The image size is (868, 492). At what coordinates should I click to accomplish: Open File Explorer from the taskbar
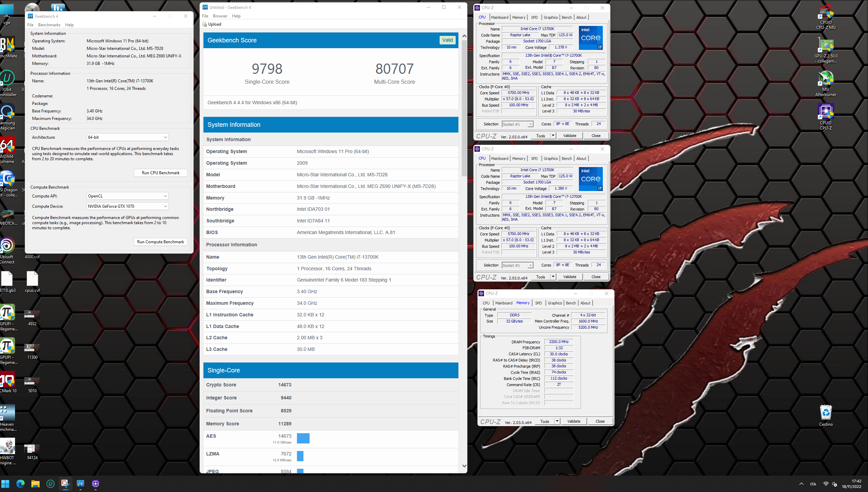click(35, 484)
